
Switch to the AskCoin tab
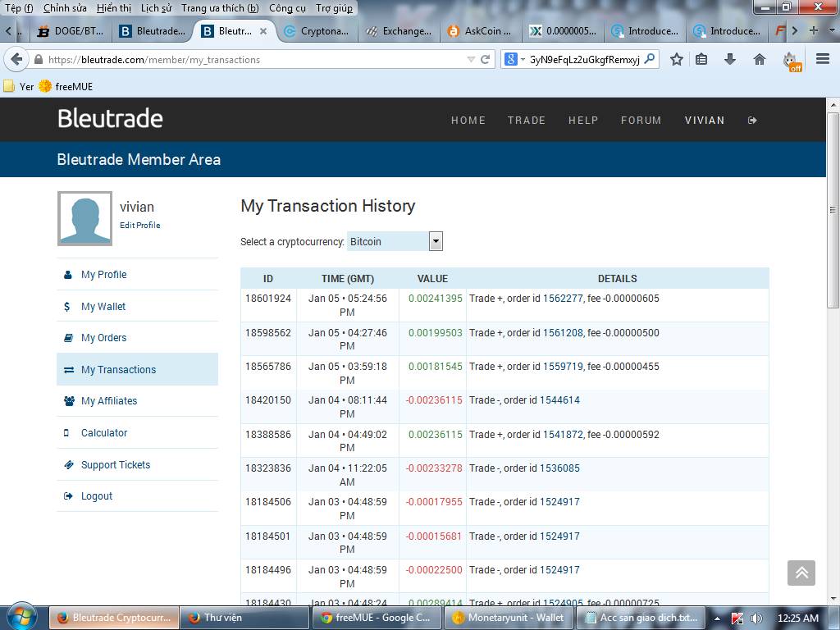481,31
